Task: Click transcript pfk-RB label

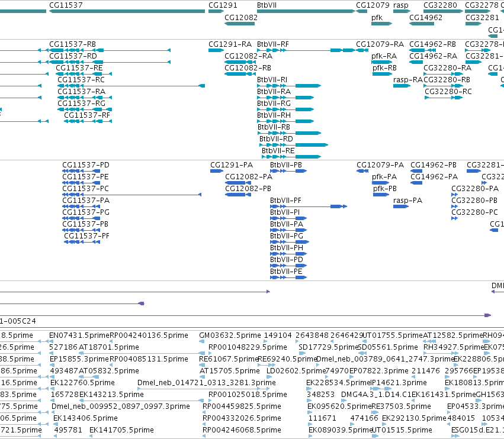Action: 384,68
